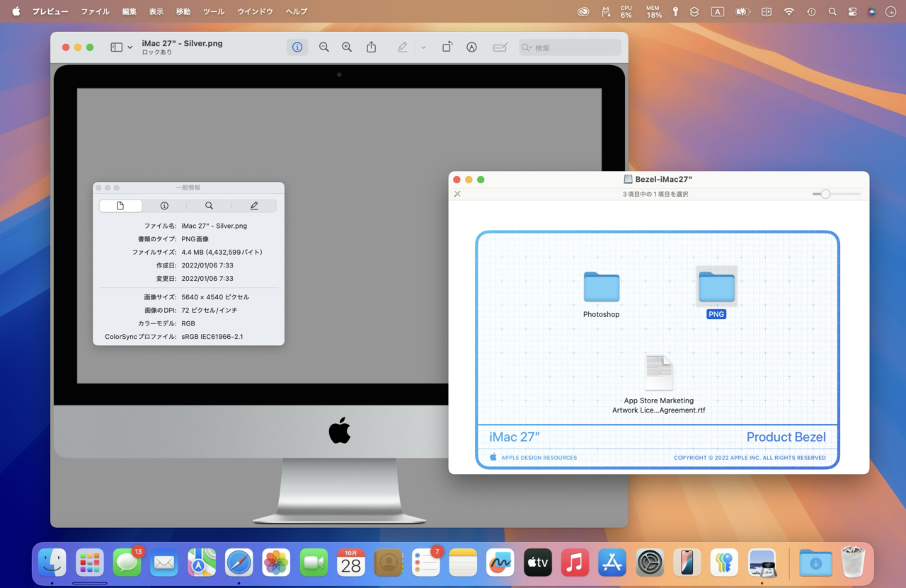The height and width of the screenshot is (588, 906).
Task: Open the Apple menu
Action: [x=16, y=11]
